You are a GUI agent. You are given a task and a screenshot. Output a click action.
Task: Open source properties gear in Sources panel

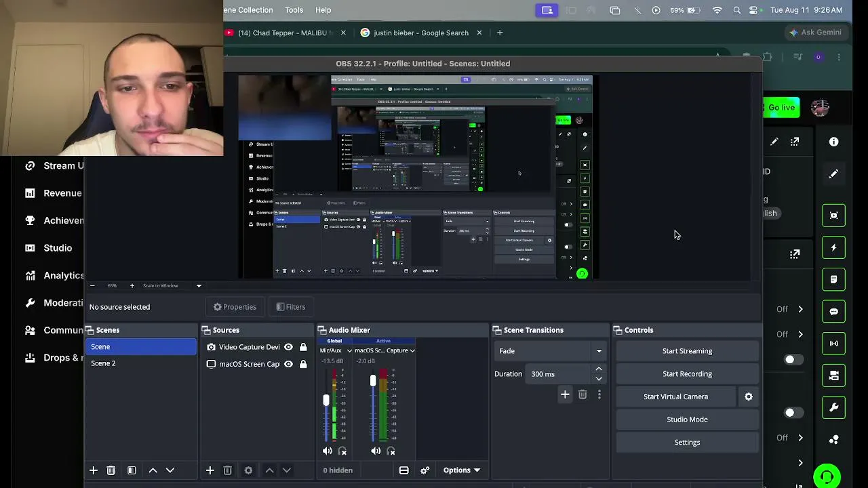248,470
